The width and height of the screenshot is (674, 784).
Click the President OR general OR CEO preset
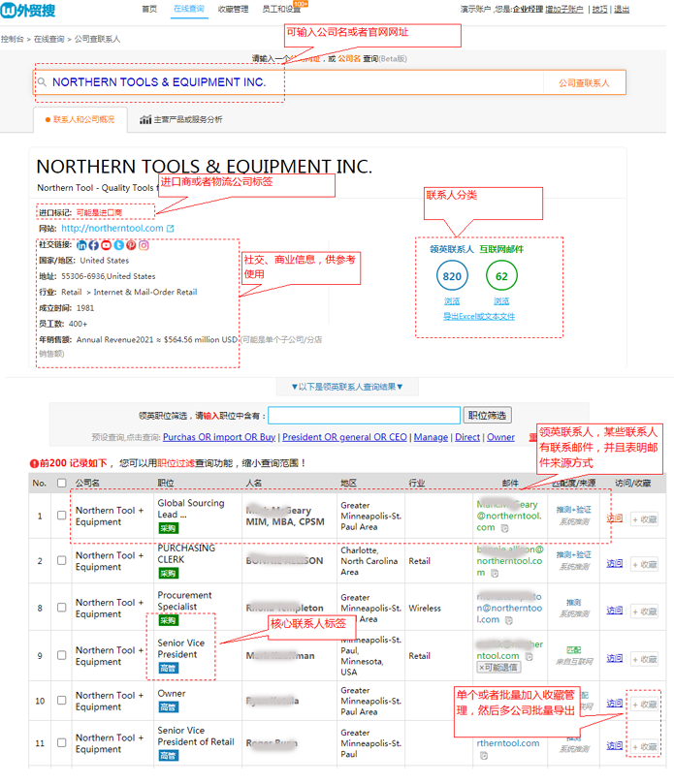[x=344, y=437]
